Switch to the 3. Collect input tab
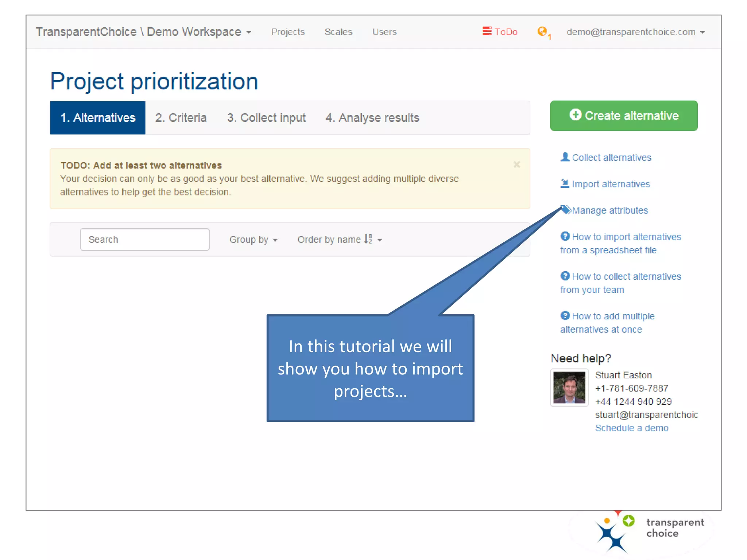Screen dimensions: 747x560 pyautogui.click(x=266, y=118)
